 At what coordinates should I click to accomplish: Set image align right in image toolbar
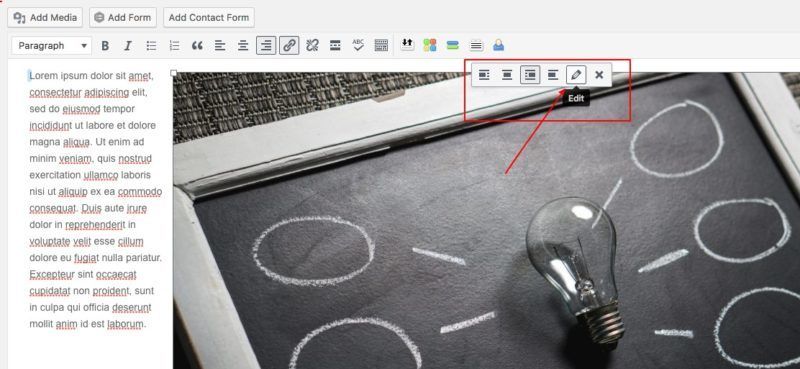530,75
